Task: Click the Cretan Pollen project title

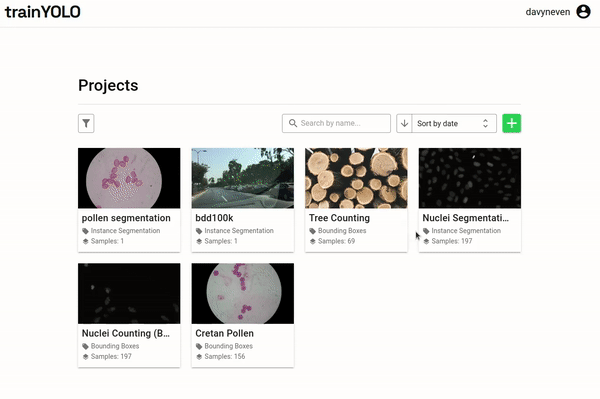Action: click(x=224, y=333)
